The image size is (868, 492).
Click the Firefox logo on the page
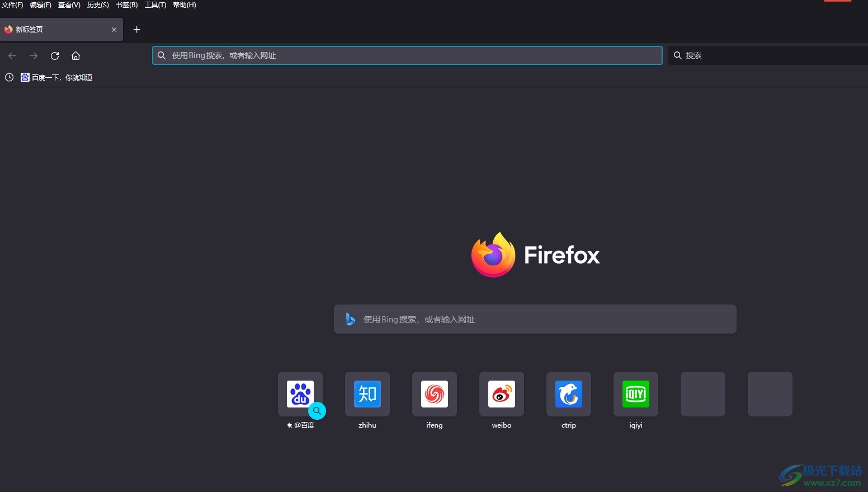[493, 255]
